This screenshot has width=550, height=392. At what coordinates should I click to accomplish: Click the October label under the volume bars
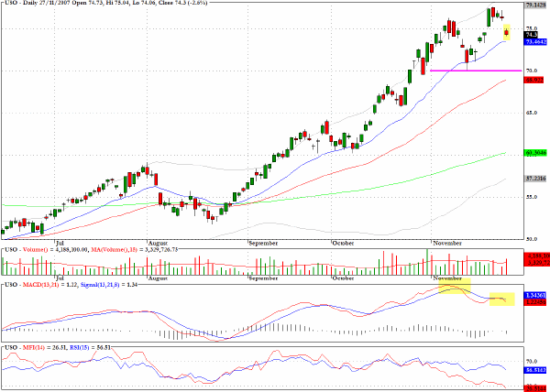tap(343, 278)
